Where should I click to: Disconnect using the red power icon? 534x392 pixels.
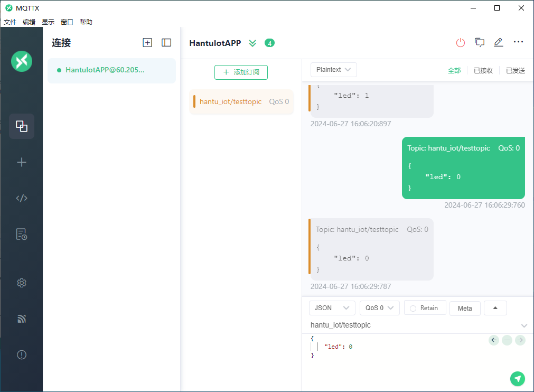[x=461, y=43]
